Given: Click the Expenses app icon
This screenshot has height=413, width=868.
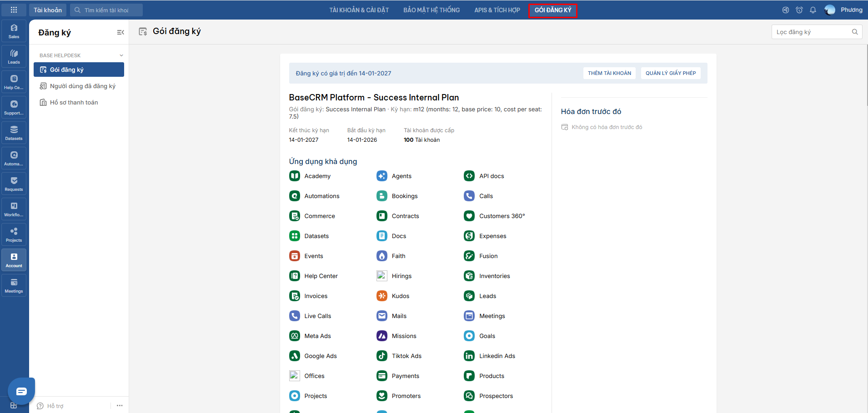Looking at the screenshot, I should pyautogui.click(x=469, y=236).
